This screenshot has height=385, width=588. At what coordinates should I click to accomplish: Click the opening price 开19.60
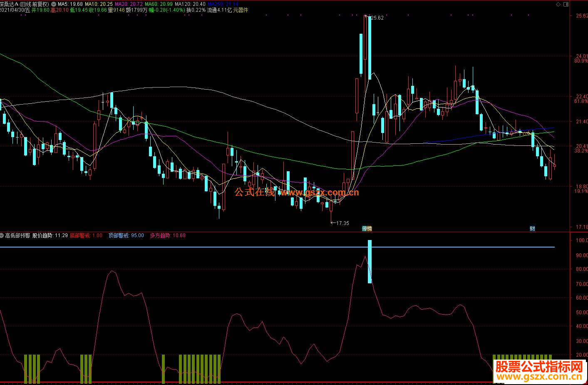pos(40,10)
